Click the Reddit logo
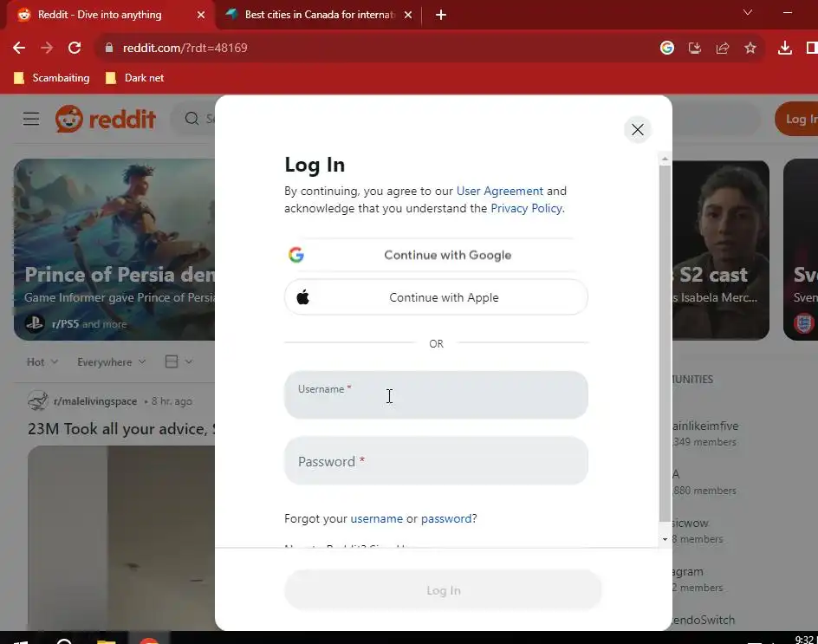The image size is (818, 644). click(106, 119)
